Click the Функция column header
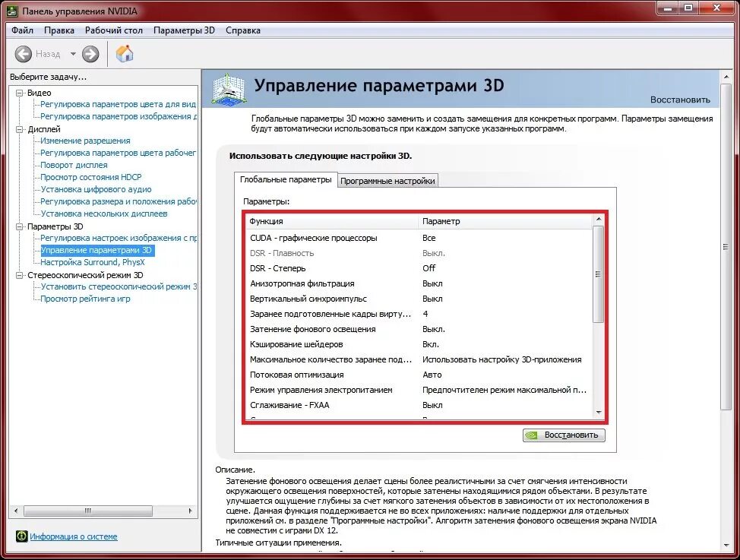740x560 pixels. pyautogui.click(x=332, y=221)
